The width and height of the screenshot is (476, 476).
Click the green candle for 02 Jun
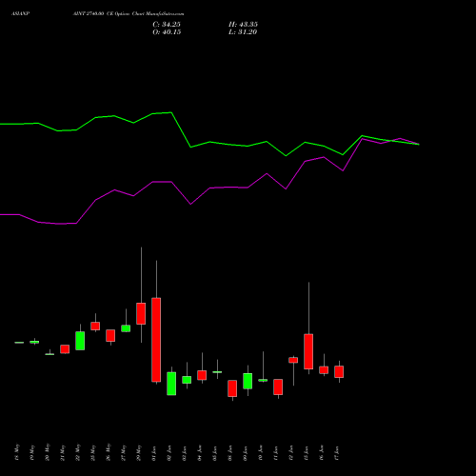tap(171, 384)
